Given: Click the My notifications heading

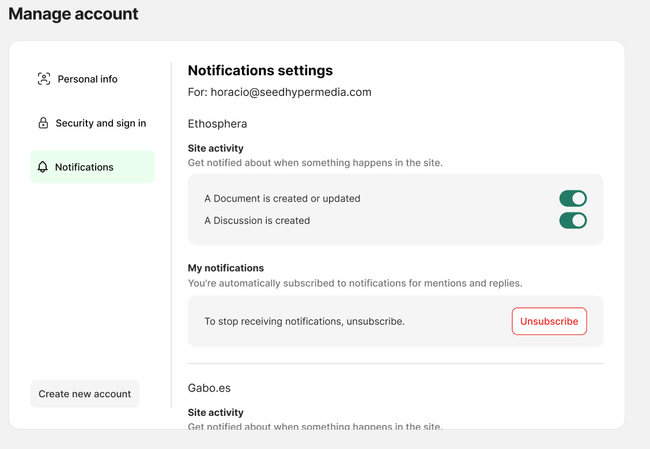Looking at the screenshot, I should coord(226,268).
